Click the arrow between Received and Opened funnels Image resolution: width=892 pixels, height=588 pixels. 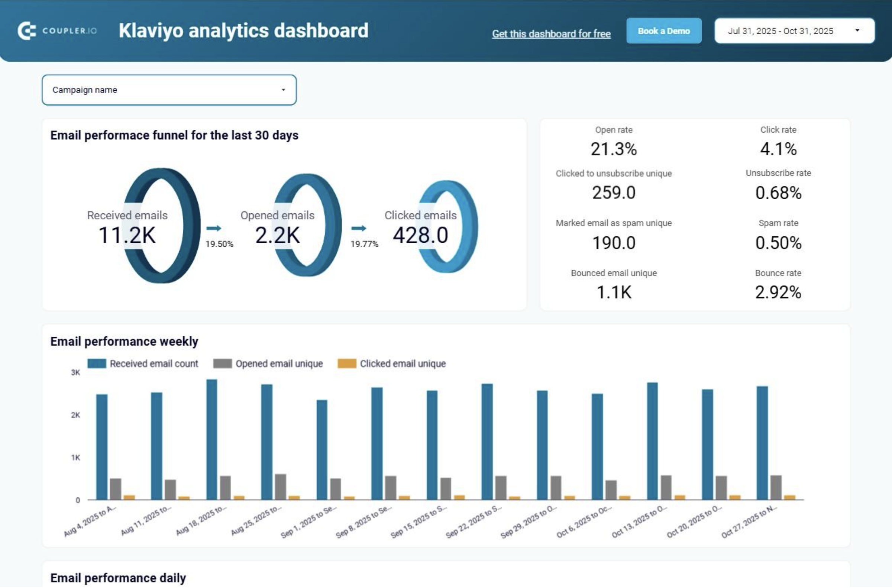[215, 227]
